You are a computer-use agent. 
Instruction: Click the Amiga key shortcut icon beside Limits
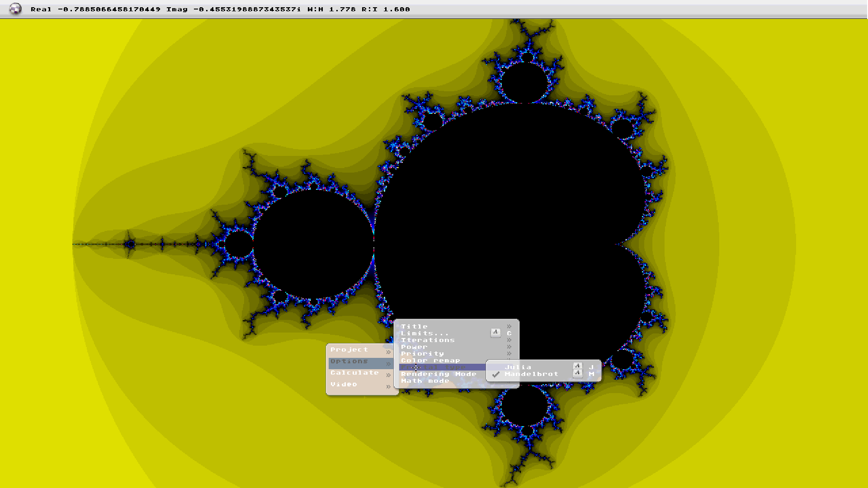[495, 333]
